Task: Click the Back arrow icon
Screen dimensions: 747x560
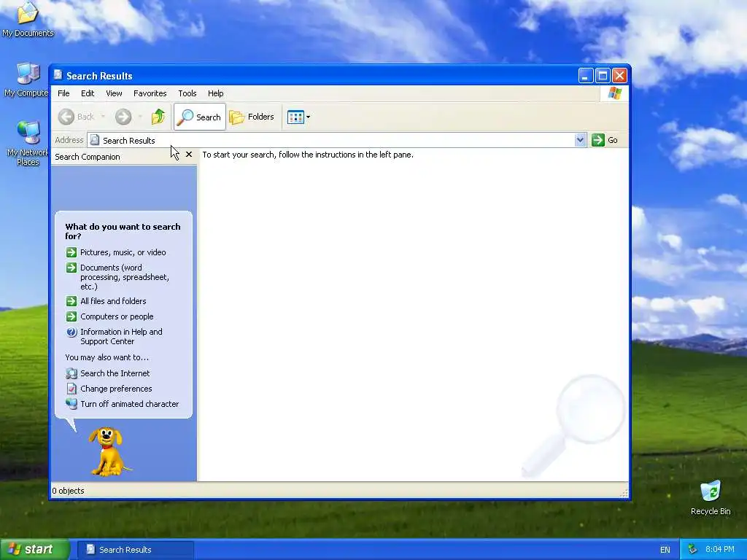Action: tap(66, 117)
